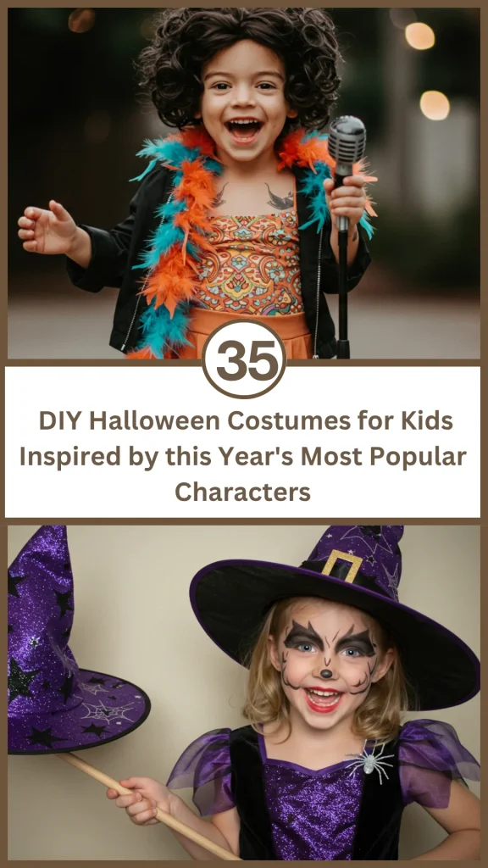The height and width of the screenshot is (868, 488).
Task: Click the painted black nose on witch girl
Action: [x=327, y=673]
